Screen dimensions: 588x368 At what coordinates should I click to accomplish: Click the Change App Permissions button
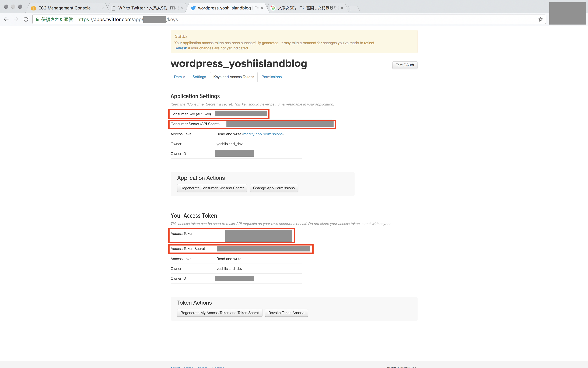(274, 188)
